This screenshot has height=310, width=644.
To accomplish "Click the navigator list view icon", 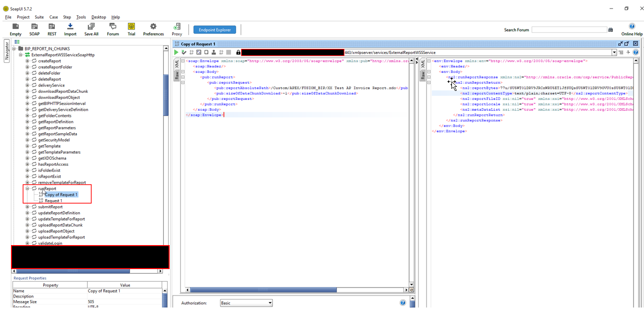I will click(x=16, y=42).
